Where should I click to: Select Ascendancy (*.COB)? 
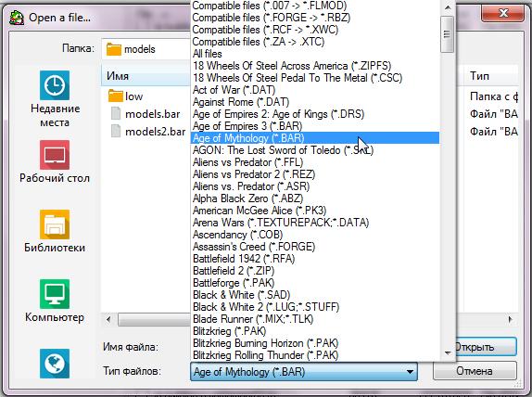[x=315, y=235]
